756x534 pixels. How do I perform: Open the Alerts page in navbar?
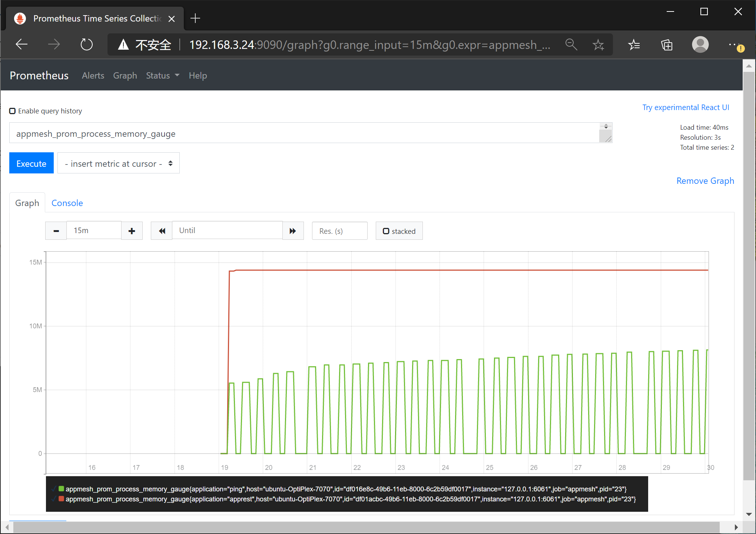pyautogui.click(x=93, y=76)
